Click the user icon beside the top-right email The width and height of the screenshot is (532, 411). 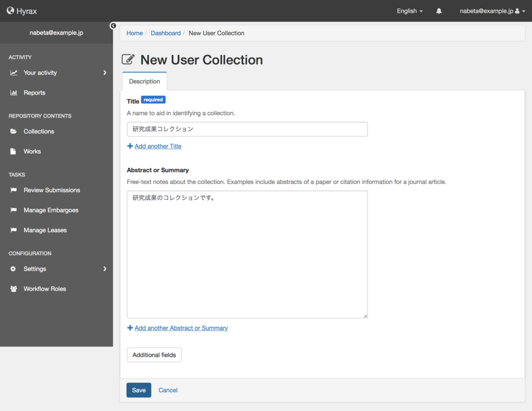[517, 11]
